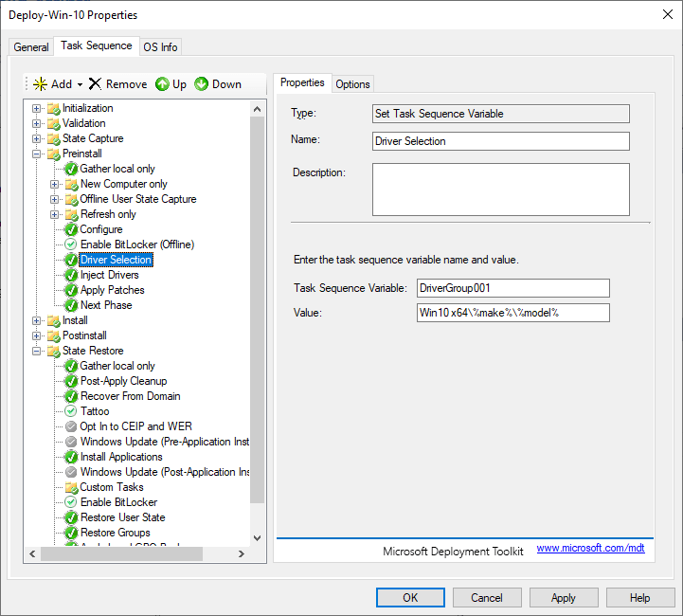Expand the New Computer only node
683x616 pixels.
tap(55, 184)
